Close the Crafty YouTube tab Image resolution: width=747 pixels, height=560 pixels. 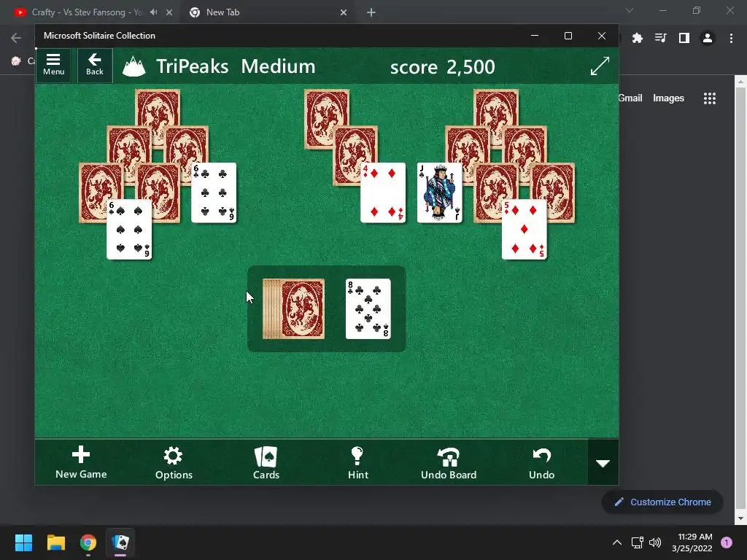pos(169,13)
